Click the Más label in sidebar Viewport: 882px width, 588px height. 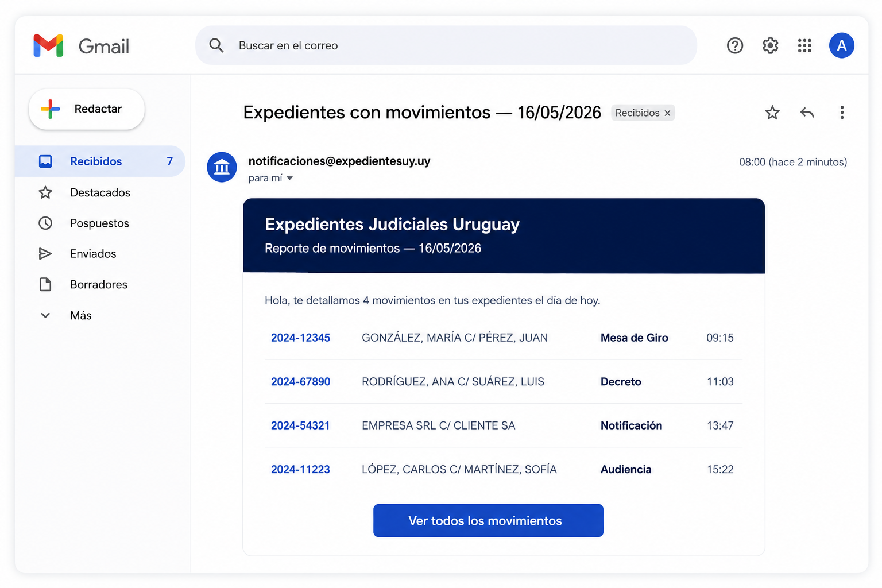pyautogui.click(x=81, y=315)
